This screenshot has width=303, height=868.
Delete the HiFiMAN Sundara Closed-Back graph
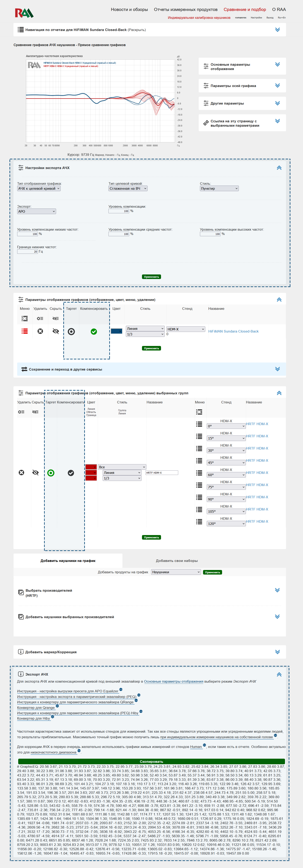(40, 331)
